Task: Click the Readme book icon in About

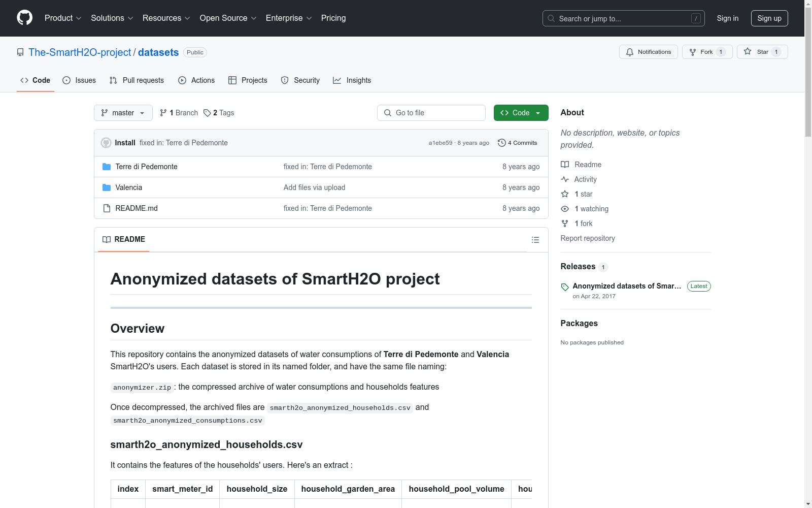Action: tap(565, 165)
